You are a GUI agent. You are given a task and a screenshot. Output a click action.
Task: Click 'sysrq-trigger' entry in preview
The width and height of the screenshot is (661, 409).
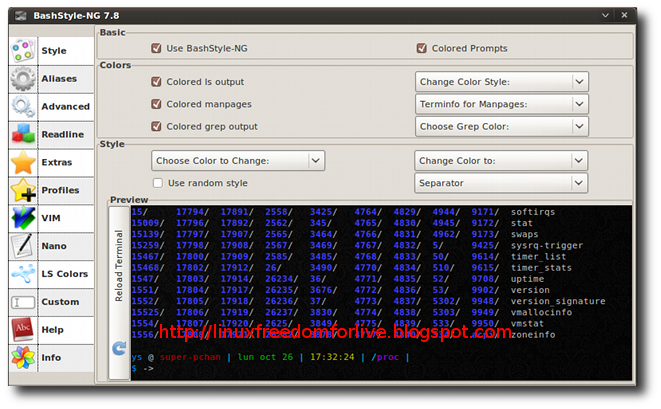[547, 245]
